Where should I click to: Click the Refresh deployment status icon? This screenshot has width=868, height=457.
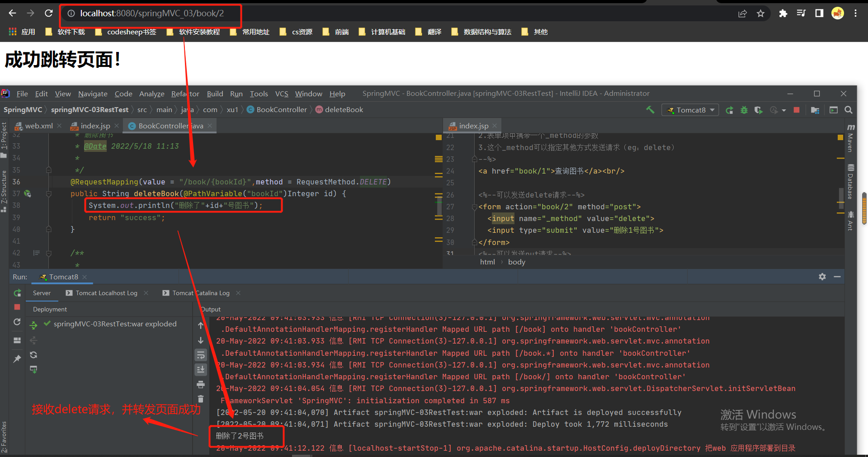[33, 355]
